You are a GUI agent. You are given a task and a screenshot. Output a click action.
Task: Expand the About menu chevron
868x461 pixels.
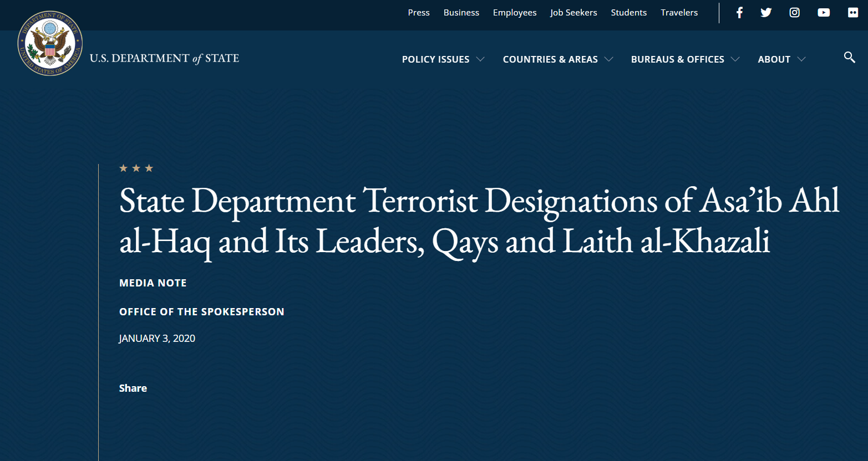(801, 59)
